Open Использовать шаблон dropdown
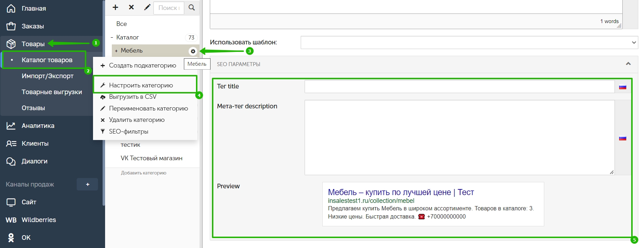The height and width of the screenshot is (248, 644). coord(469,43)
